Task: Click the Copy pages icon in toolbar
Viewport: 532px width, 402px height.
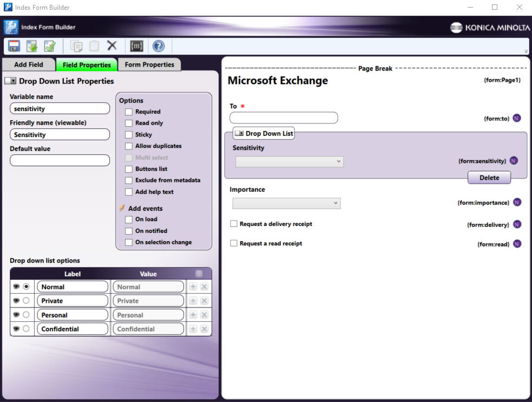Action: tap(76, 46)
